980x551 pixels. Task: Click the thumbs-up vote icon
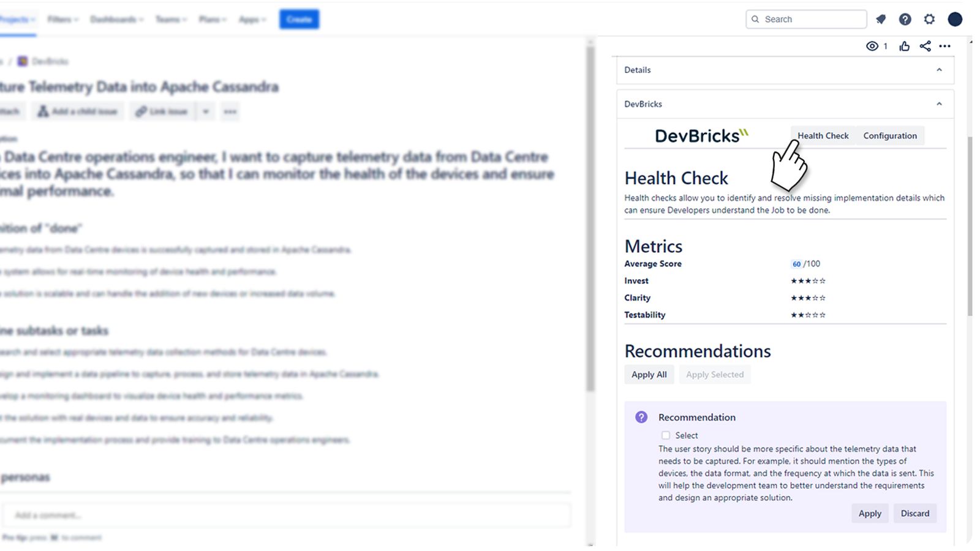[x=904, y=46]
